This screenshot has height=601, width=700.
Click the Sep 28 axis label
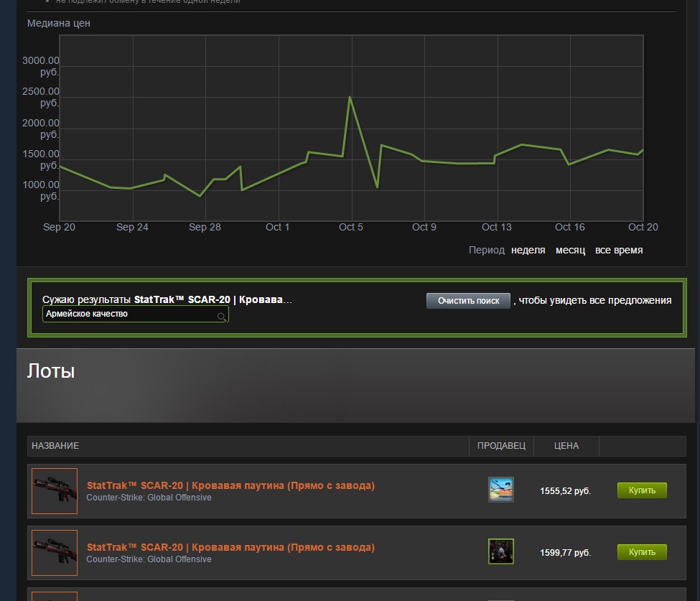(x=205, y=227)
